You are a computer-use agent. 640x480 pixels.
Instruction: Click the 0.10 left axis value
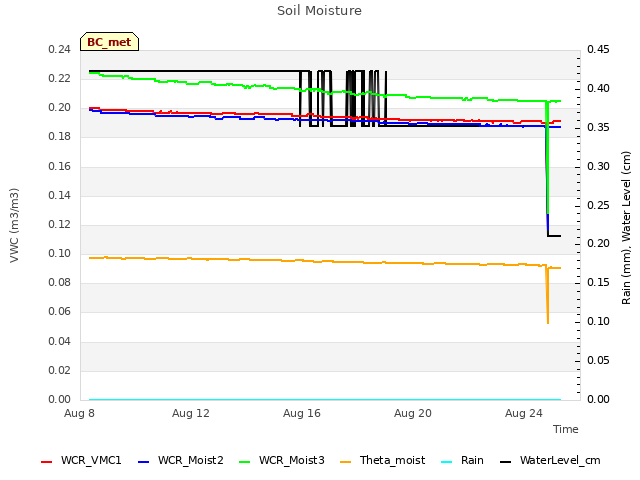[60, 253]
